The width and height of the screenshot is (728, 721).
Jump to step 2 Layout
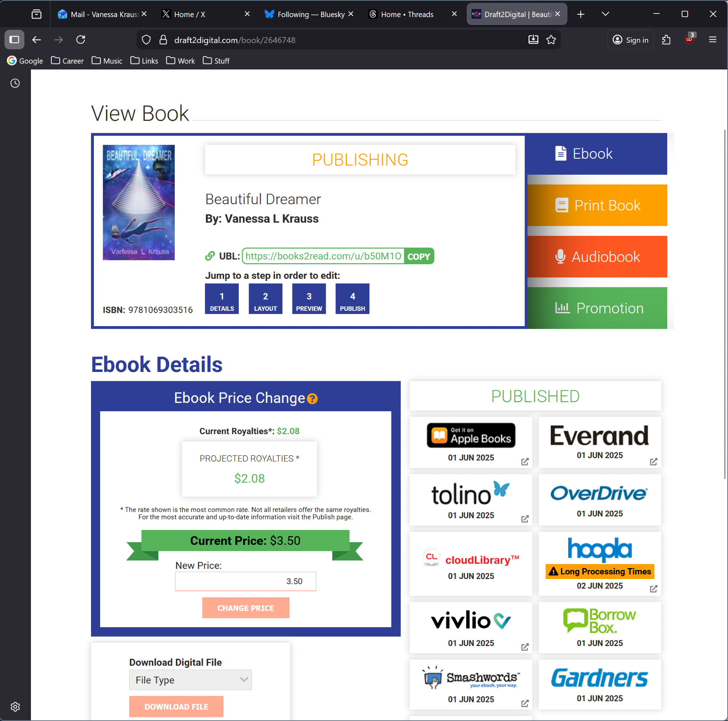coord(265,299)
